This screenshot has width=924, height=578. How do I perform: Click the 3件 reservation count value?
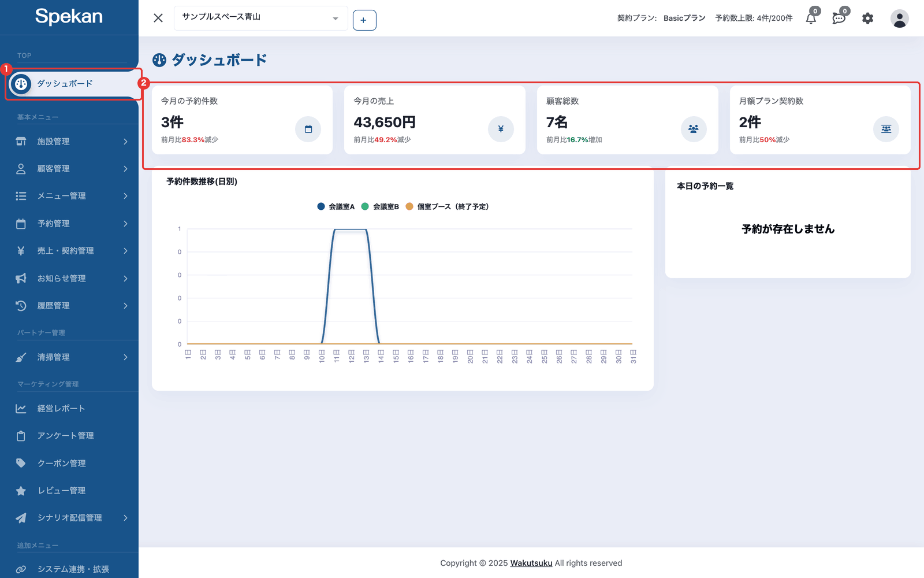[172, 123]
